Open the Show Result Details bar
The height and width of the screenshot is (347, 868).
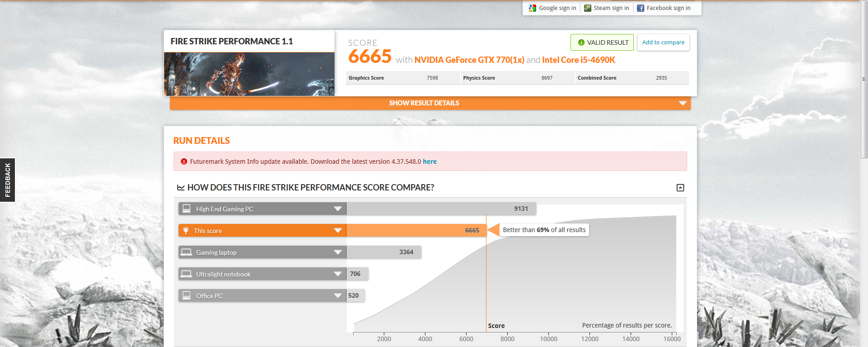pos(430,103)
